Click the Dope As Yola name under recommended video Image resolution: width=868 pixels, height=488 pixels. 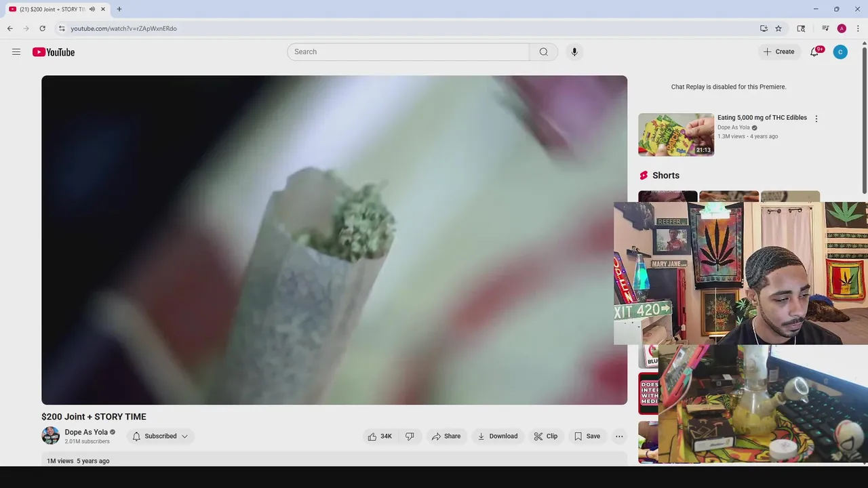[x=734, y=127]
